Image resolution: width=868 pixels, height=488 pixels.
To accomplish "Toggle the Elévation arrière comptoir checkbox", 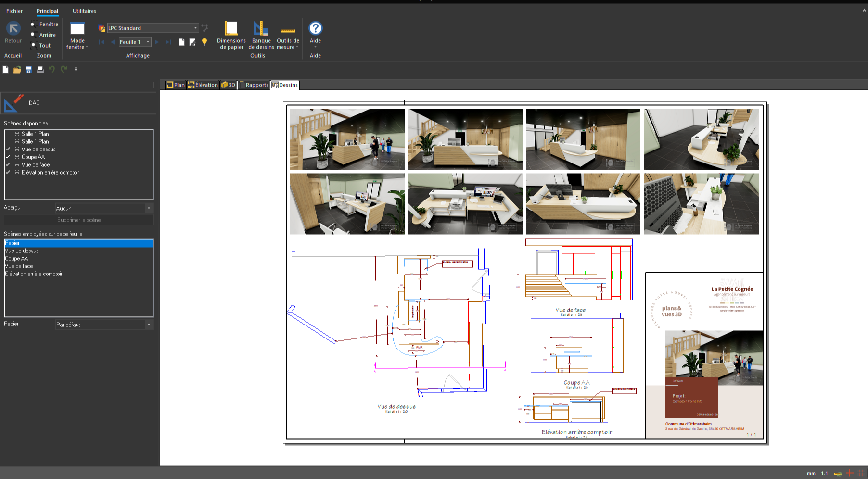I will pyautogui.click(x=8, y=173).
